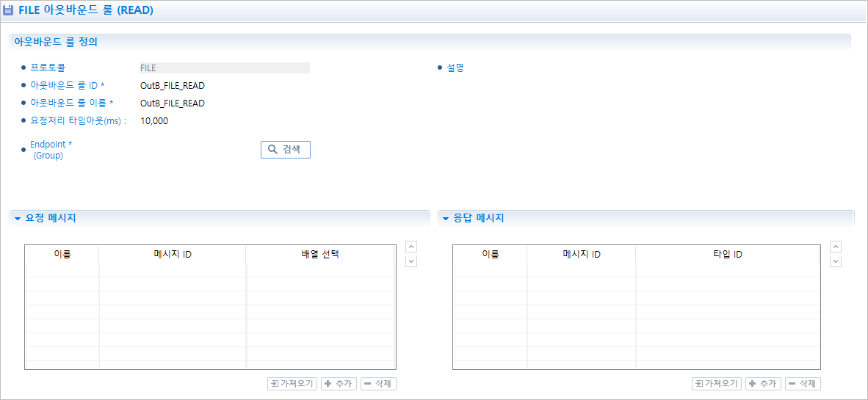Click the 검색 search button for Endpoint
This screenshot has width=868, height=400.
click(286, 150)
